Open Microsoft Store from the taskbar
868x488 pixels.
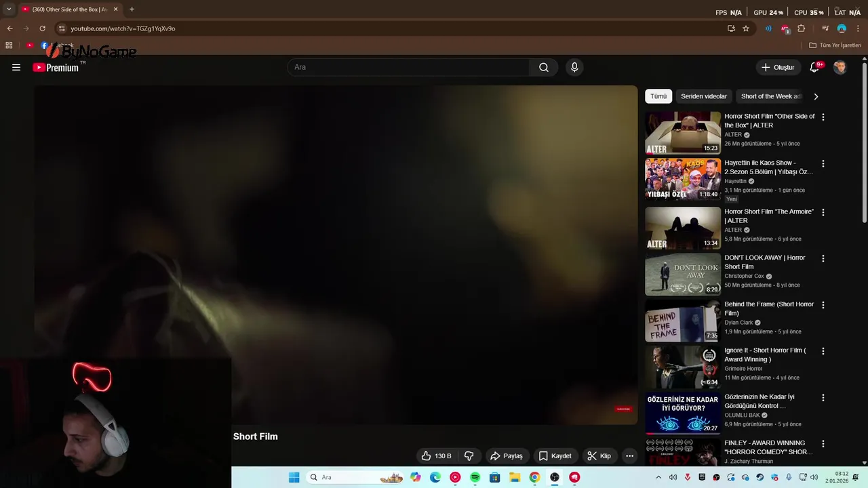click(x=495, y=477)
